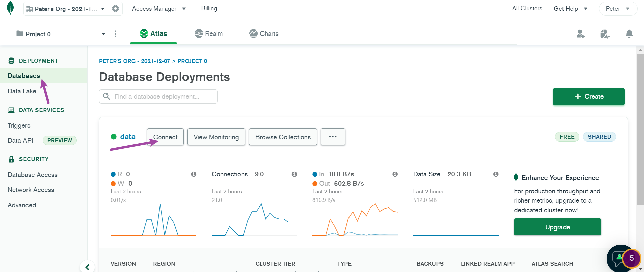Open the project options kebab menu
Screen dimensions: 644x272
(x=115, y=34)
